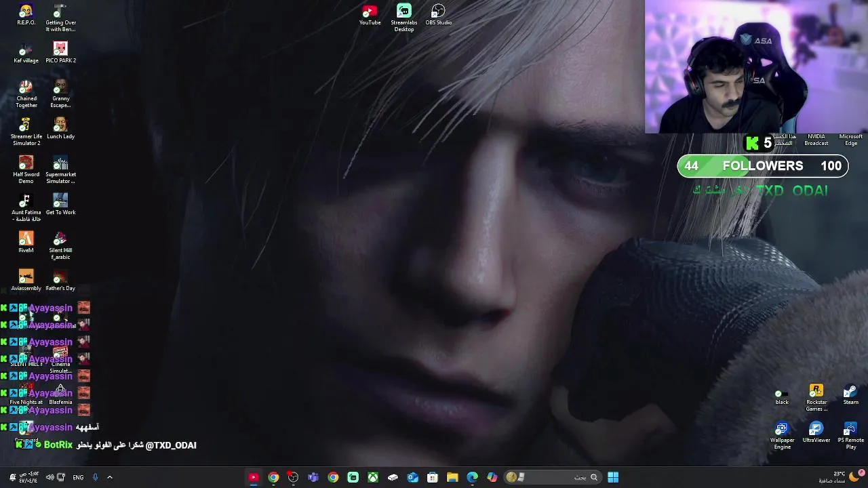Click the taskbar search box

point(552,477)
